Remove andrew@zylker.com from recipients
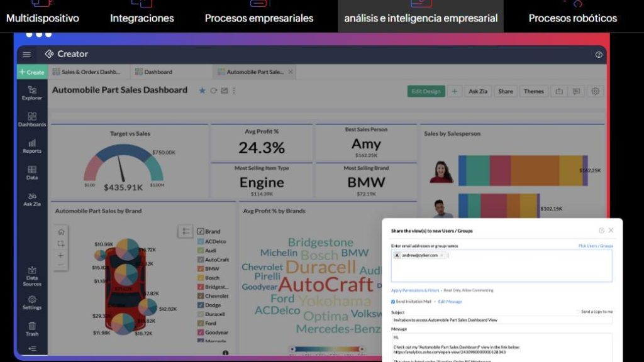The width and height of the screenshot is (644, 362). [442, 255]
